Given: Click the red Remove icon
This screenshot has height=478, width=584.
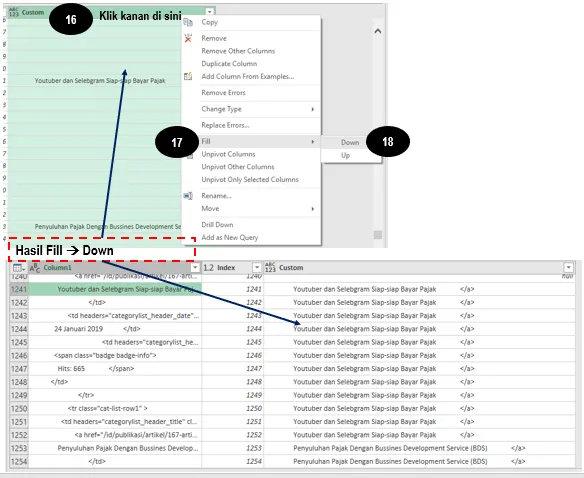Looking at the screenshot, I should (x=188, y=38).
